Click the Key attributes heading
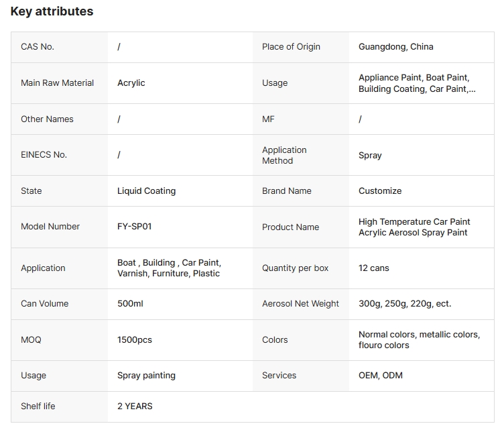The image size is (504, 430). (x=52, y=11)
